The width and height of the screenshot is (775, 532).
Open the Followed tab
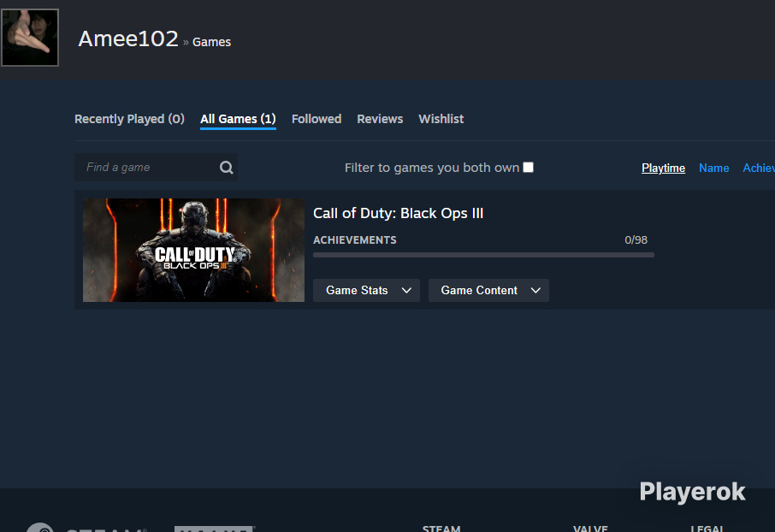coord(317,119)
